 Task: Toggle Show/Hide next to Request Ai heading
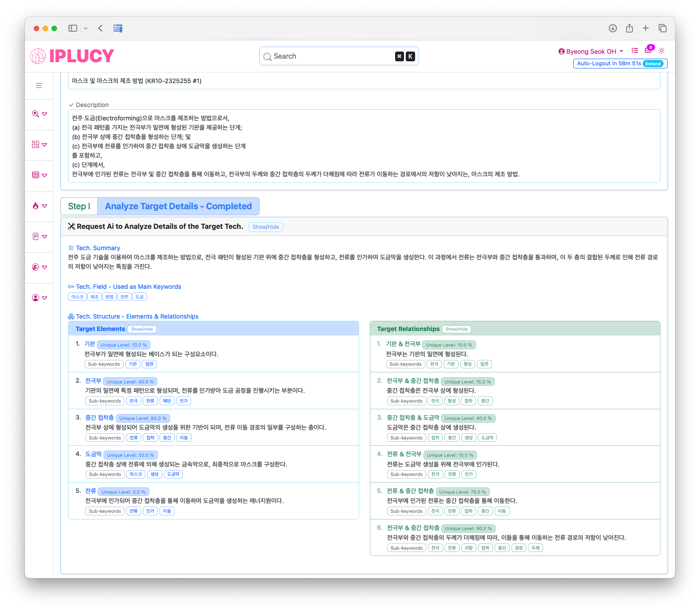tap(266, 227)
